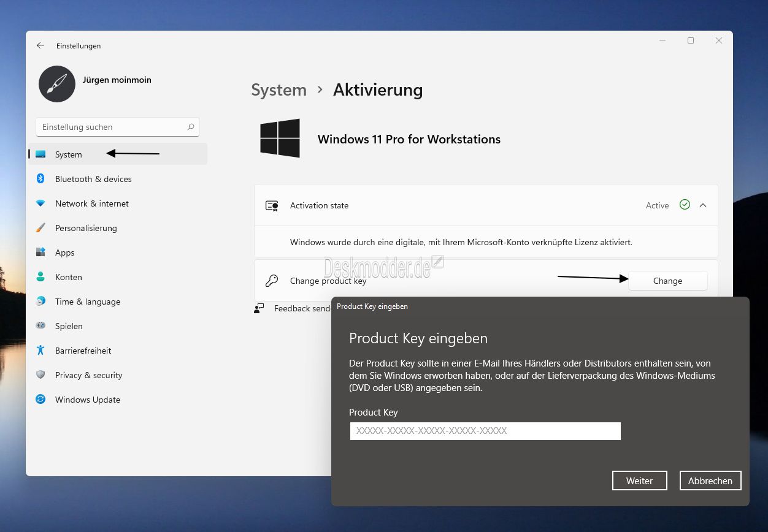The image size is (768, 532).
Task: Click the Windows 11 Pro for Workstations text
Action: [x=409, y=139]
